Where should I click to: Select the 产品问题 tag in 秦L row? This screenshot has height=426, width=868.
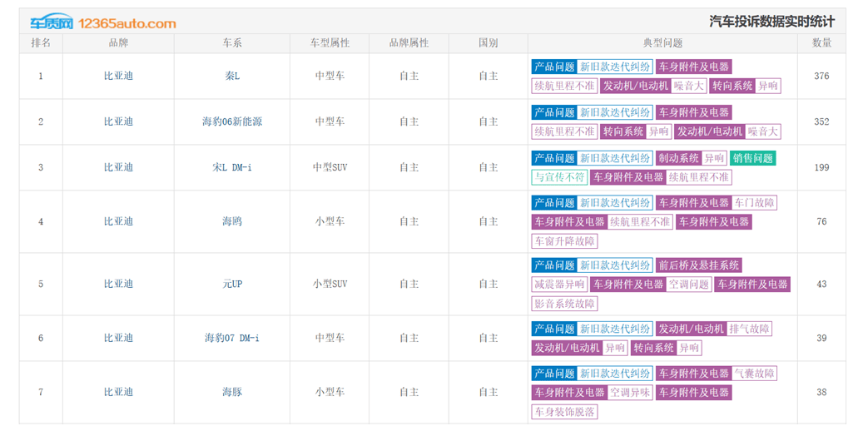[x=554, y=67]
